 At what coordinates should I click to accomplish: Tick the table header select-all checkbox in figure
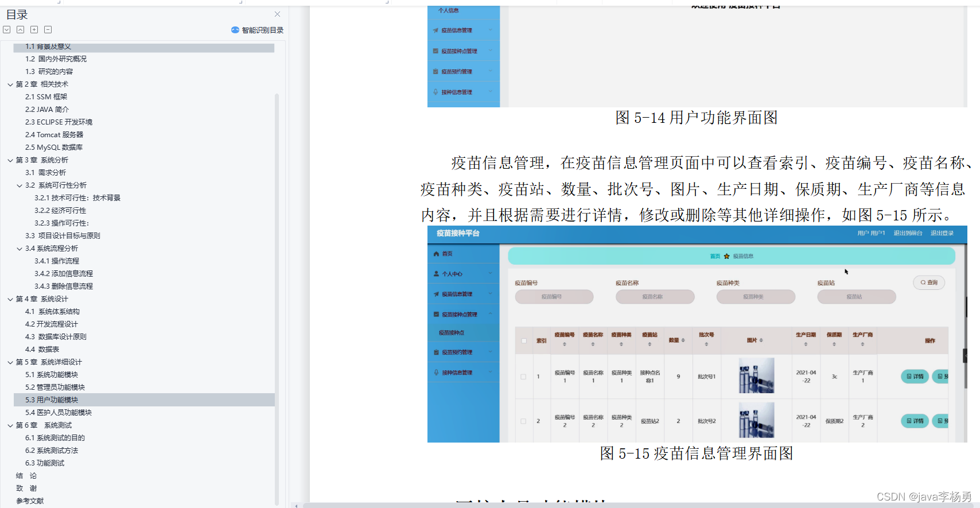click(524, 341)
